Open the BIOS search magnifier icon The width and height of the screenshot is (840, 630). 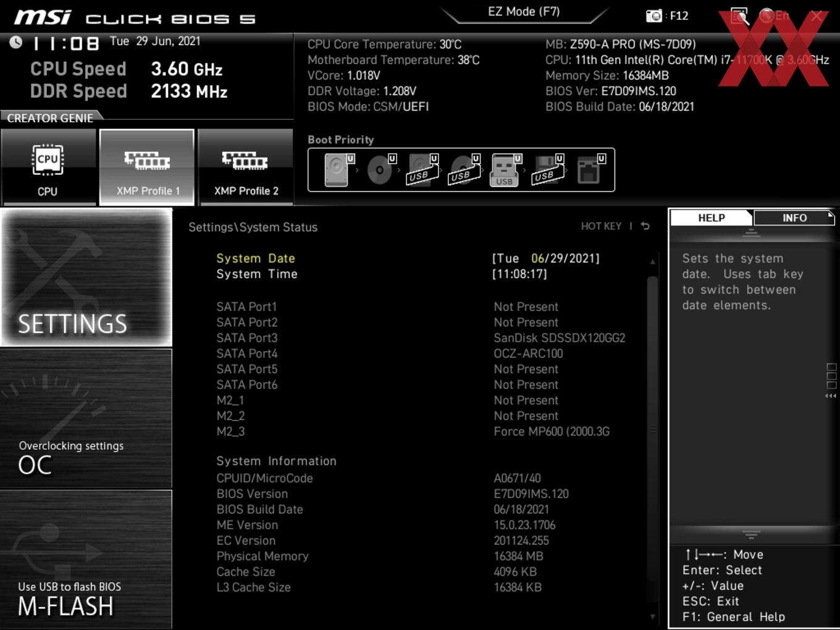[x=739, y=16]
